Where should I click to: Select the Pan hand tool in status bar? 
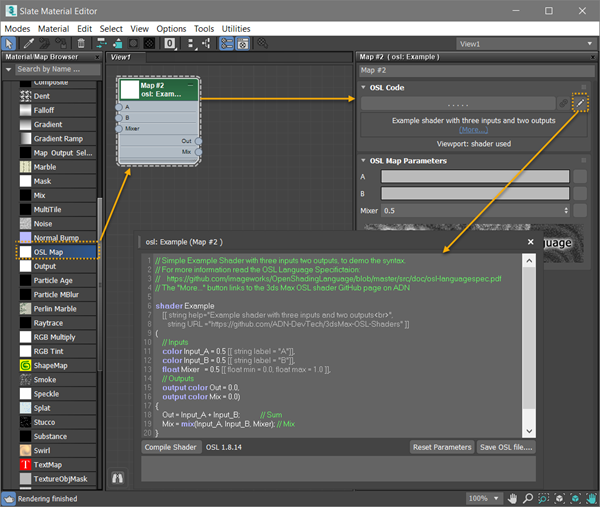(x=513, y=497)
